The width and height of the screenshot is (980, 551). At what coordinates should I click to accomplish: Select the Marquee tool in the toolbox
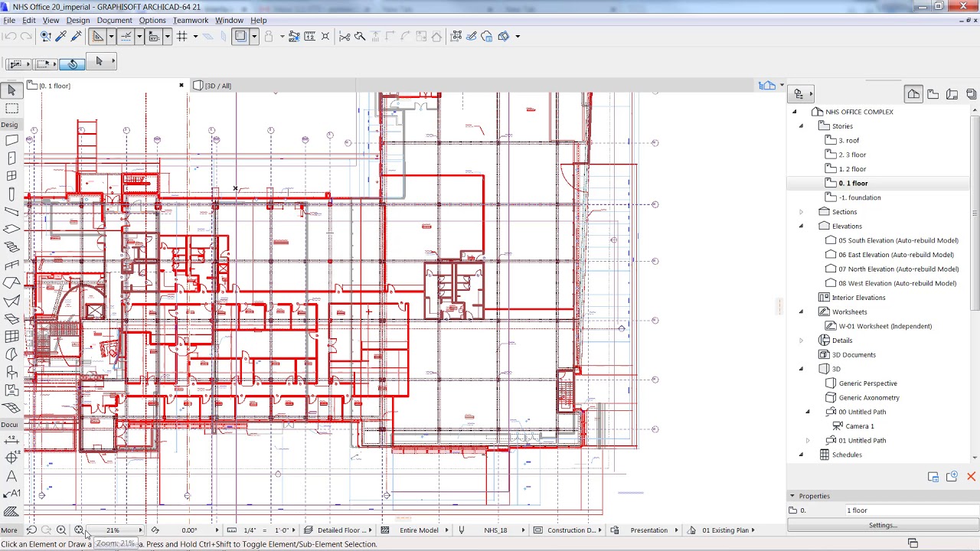point(11,109)
